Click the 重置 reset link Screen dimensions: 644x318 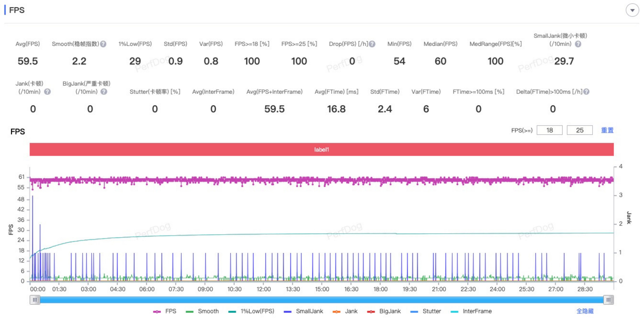(x=607, y=130)
